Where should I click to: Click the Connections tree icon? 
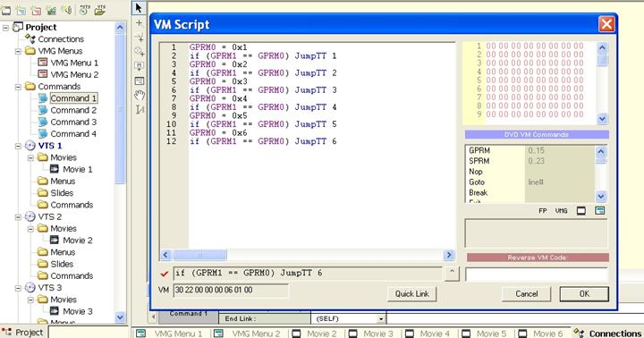coord(30,38)
